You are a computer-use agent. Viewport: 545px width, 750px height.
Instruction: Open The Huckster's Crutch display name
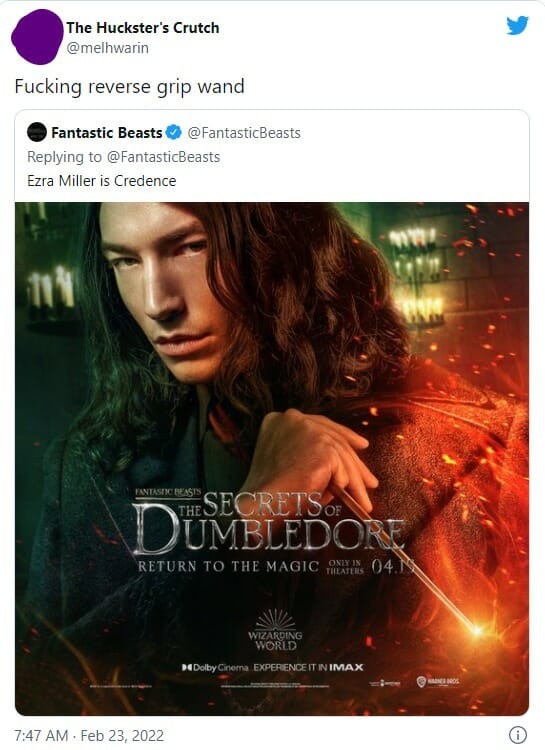click(x=143, y=28)
